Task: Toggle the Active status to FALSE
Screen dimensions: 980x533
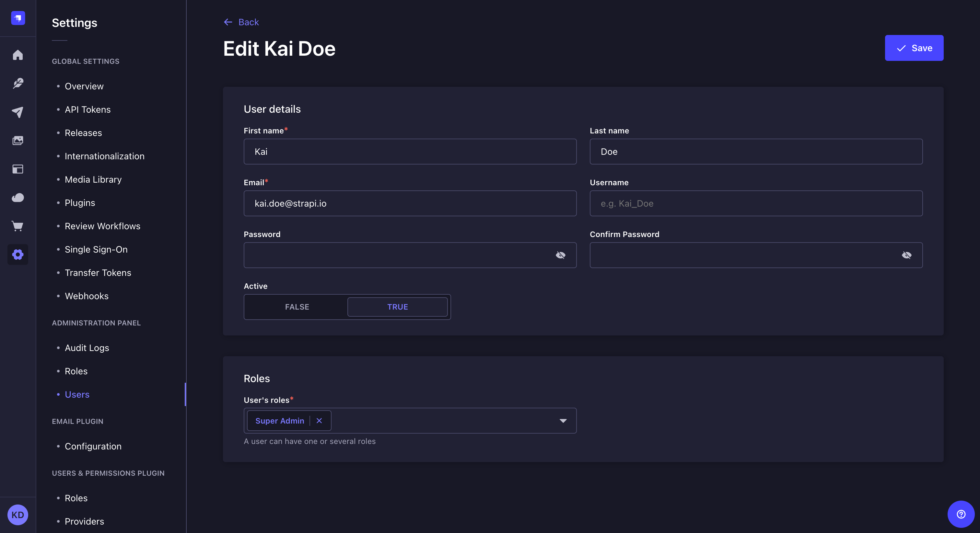Action: click(x=297, y=307)
